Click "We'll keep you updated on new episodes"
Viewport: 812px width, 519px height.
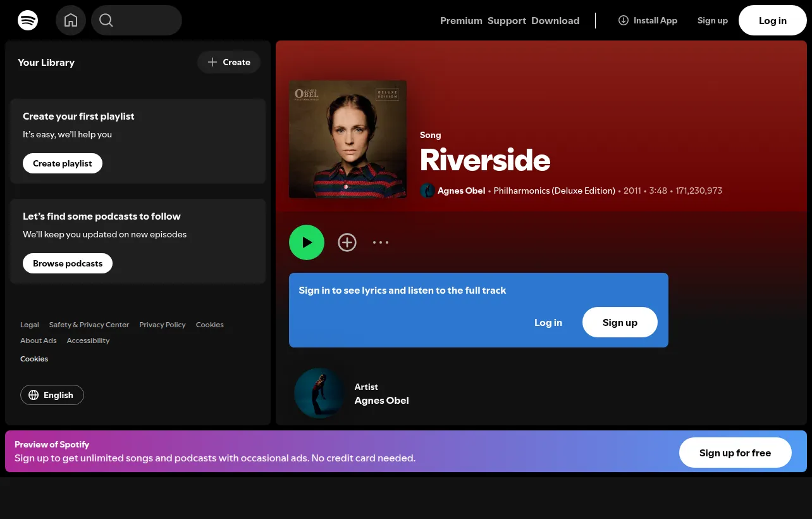105,234
